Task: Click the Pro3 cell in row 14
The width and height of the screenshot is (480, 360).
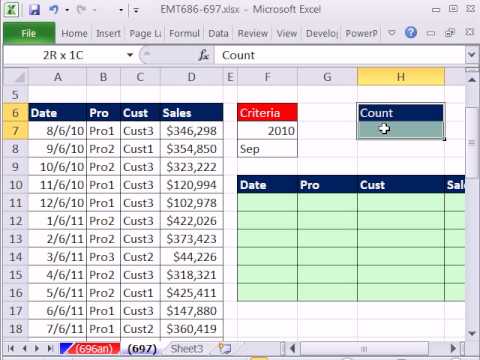Action: coord(104,257)
